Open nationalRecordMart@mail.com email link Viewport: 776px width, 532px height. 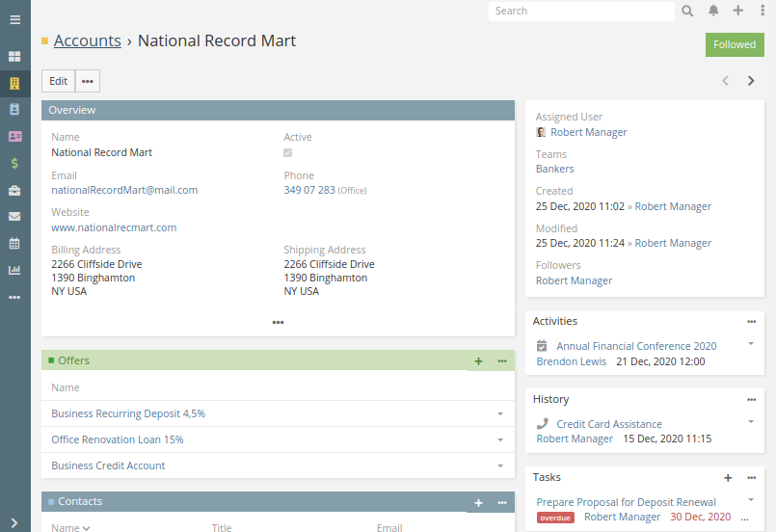[124, 190]
